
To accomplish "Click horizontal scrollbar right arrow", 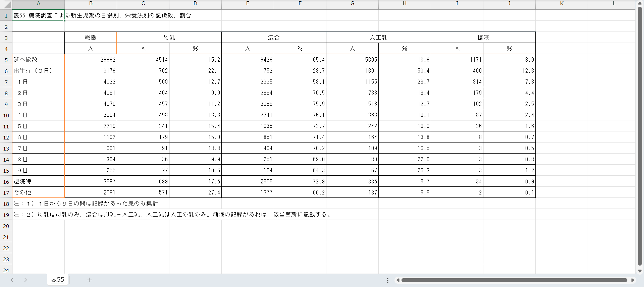I will 633,280.
